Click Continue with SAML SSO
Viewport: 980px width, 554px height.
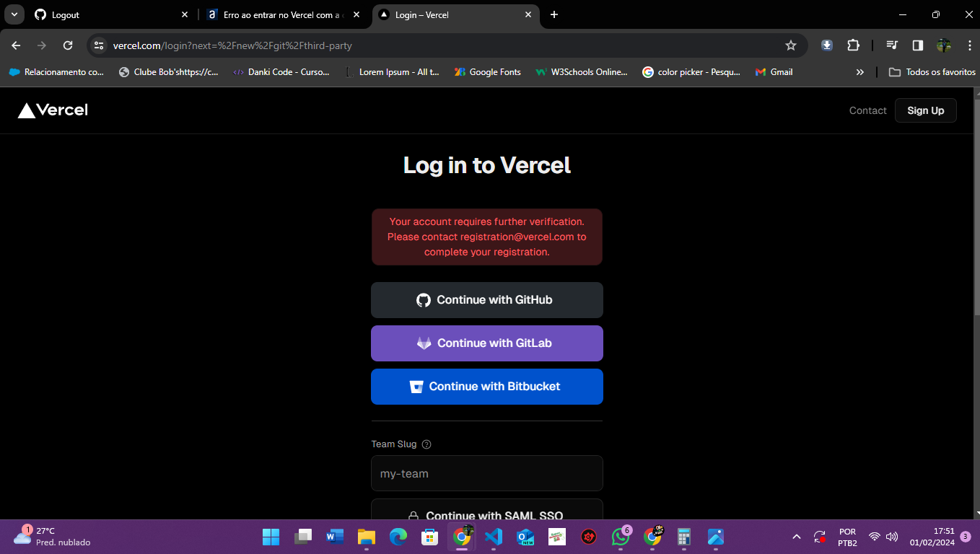tap(487, 509)
